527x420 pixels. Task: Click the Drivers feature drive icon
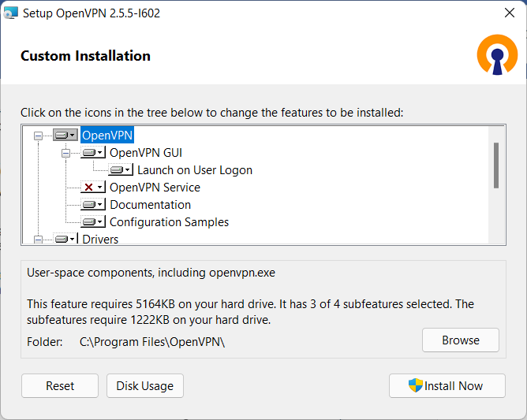65,239
